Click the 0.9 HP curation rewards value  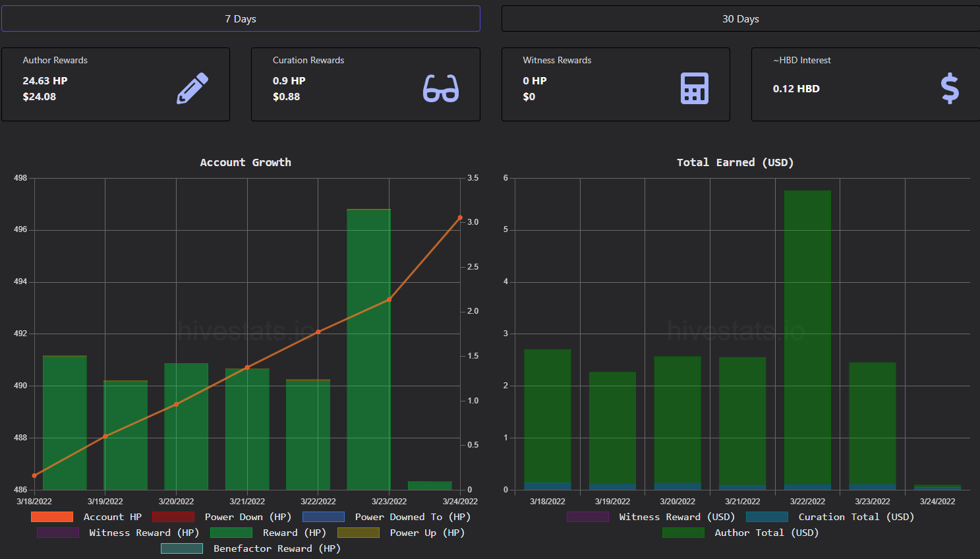289,80
